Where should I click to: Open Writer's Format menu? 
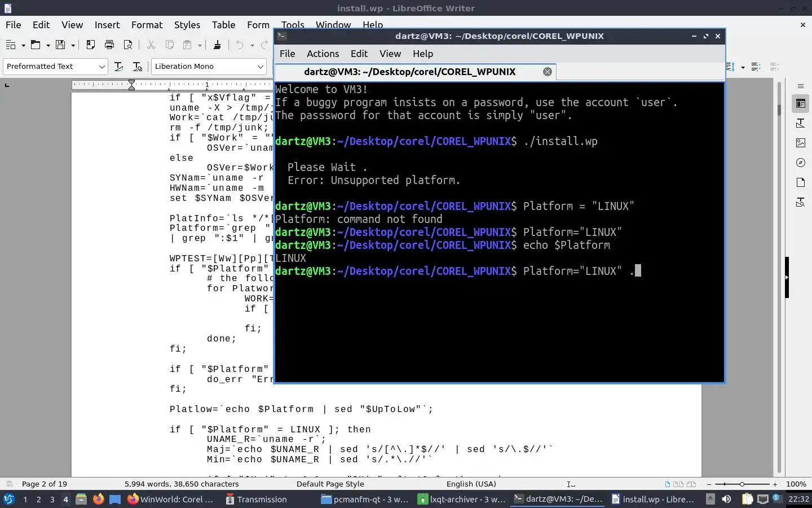(147, 25)
